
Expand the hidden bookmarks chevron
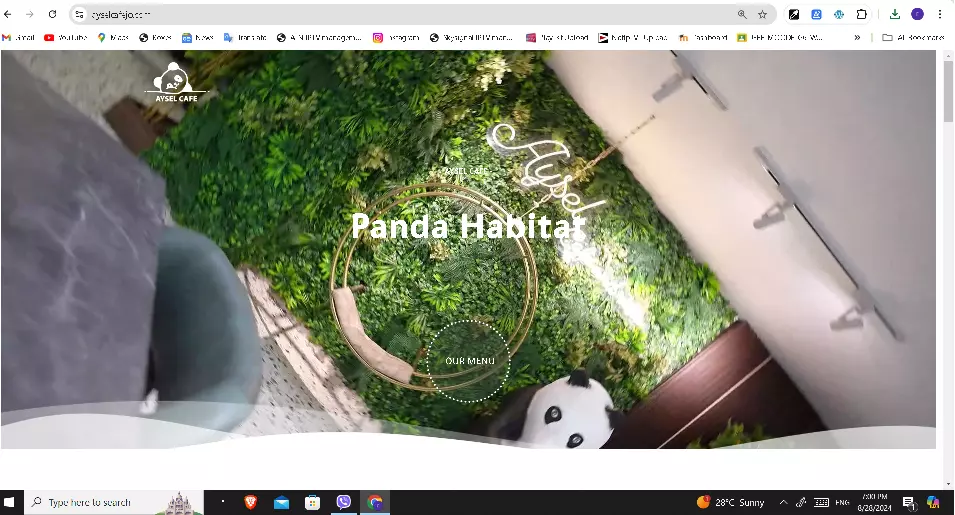tap(857, 38)
